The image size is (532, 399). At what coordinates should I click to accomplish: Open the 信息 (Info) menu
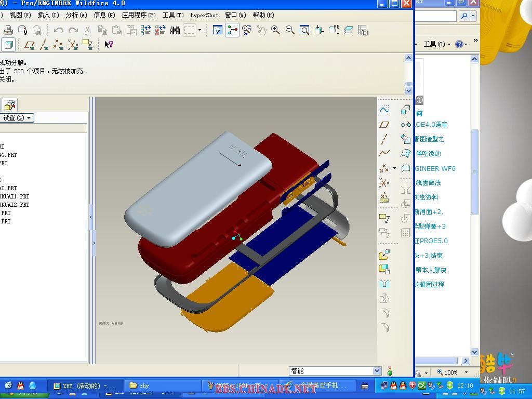click(104, 15)
